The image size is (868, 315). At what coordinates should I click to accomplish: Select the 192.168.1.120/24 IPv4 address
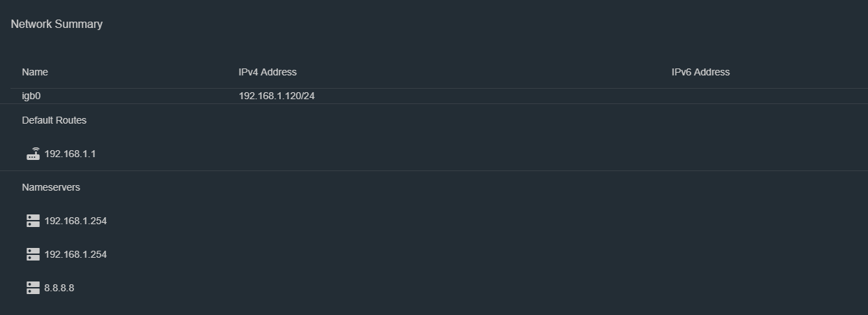point(277,96)
